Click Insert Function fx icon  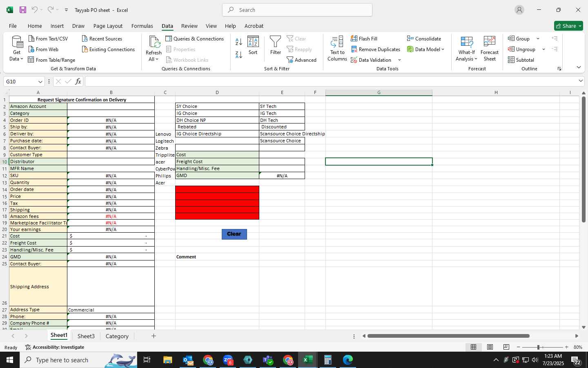(78, 81)
